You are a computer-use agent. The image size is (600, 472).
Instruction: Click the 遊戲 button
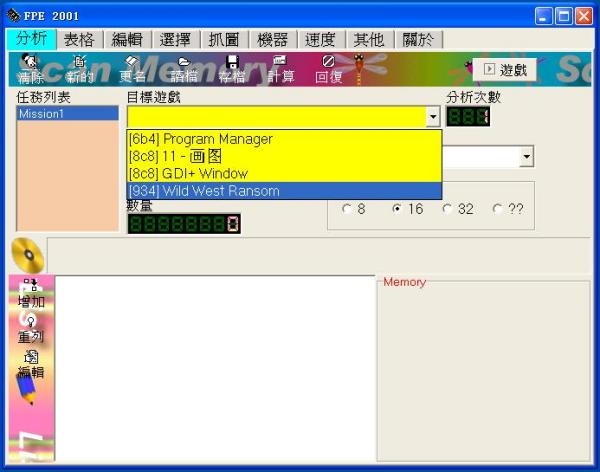point(504,70)
